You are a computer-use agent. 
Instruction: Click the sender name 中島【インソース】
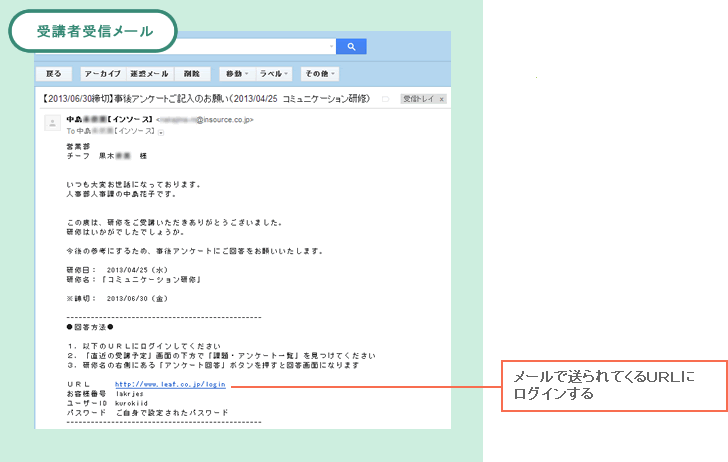pyautogui.click(x=110, y=119)
